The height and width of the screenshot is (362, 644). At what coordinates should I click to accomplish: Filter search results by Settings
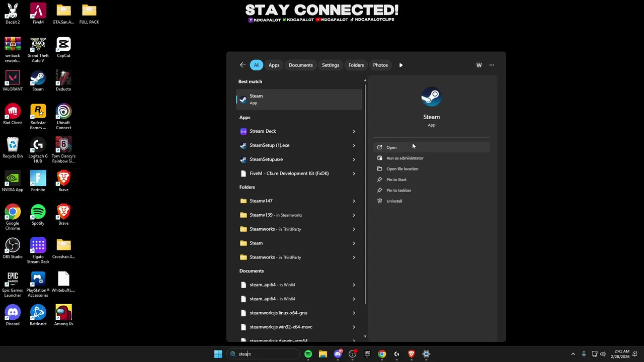(x=331, y=65)
